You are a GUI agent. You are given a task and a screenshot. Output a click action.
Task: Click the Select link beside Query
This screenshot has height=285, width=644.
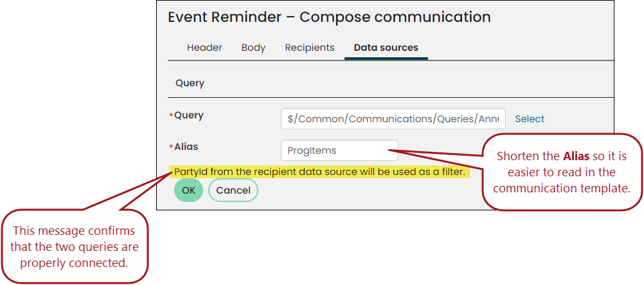click(530, 119)
